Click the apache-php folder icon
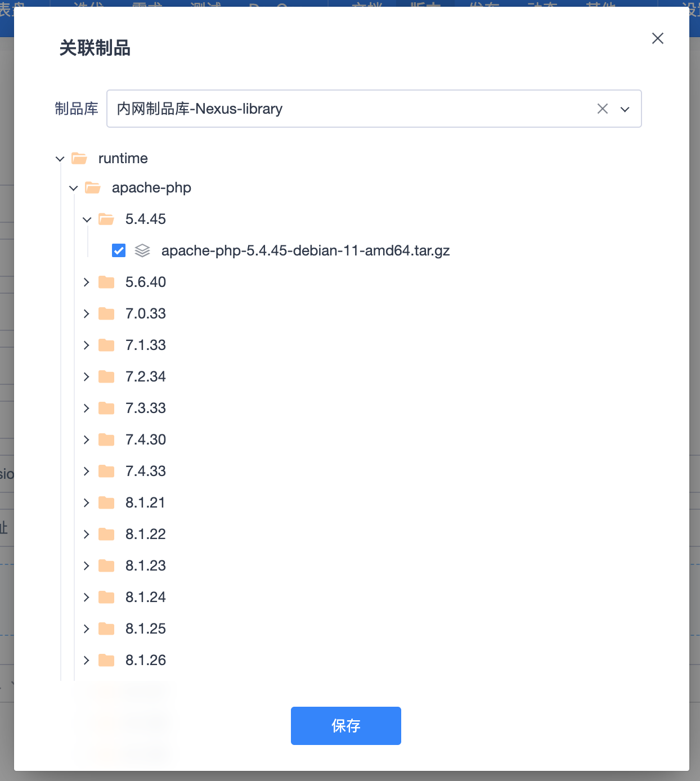Screen dimensions: 700x781 [93, 188]
